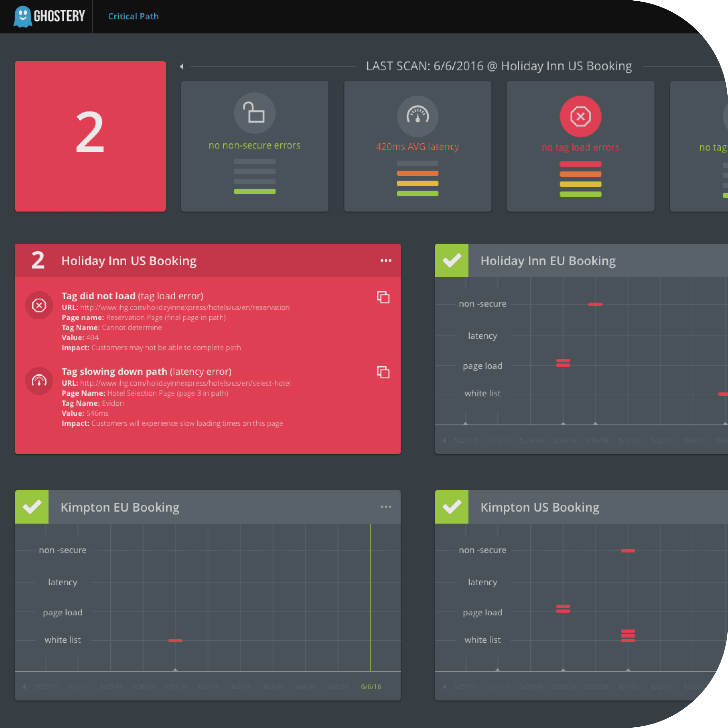
Task: Click the latency gauge icon in summary card
Action: point(417,116)
